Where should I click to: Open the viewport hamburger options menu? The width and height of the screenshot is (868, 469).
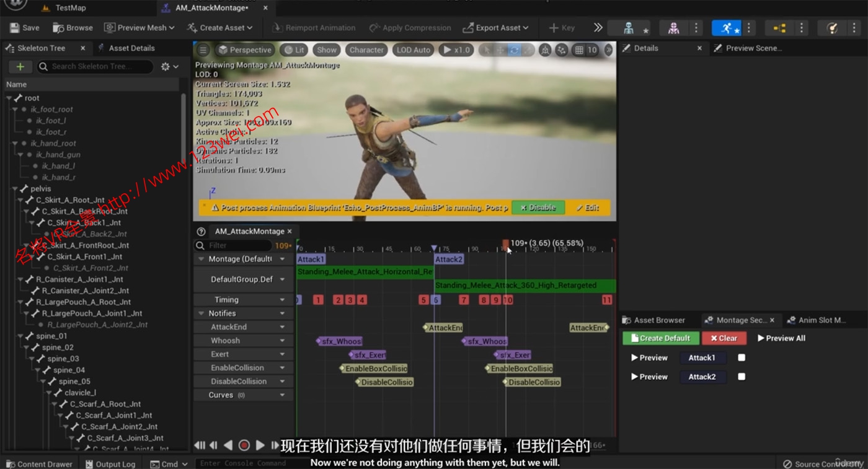click(203, 50)
